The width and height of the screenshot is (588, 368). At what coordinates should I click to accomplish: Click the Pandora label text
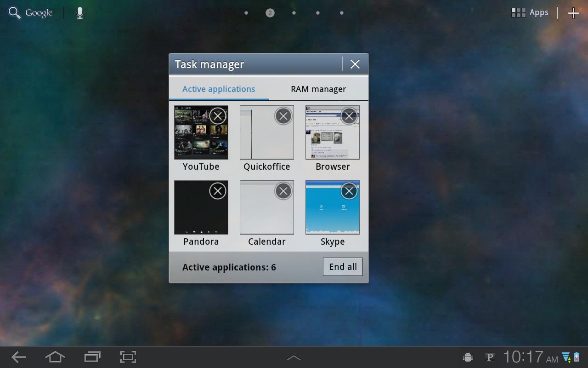201,241
